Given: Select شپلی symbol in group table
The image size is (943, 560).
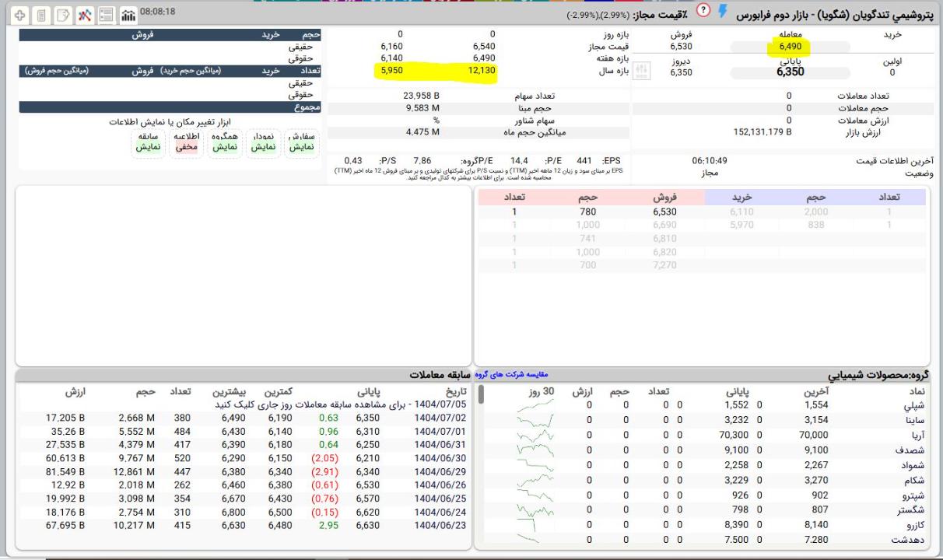Looking at the screenshot, I should click(x=912, y=405).
